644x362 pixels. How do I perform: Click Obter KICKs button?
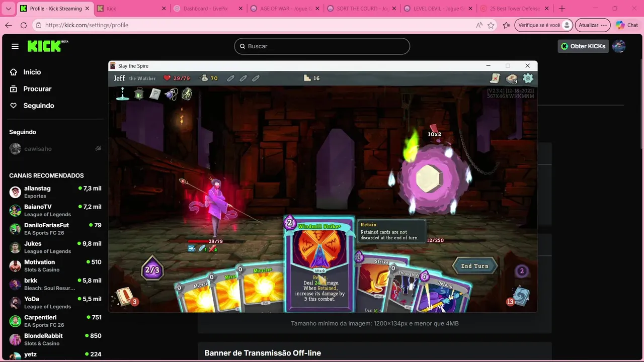coord(583,46)
